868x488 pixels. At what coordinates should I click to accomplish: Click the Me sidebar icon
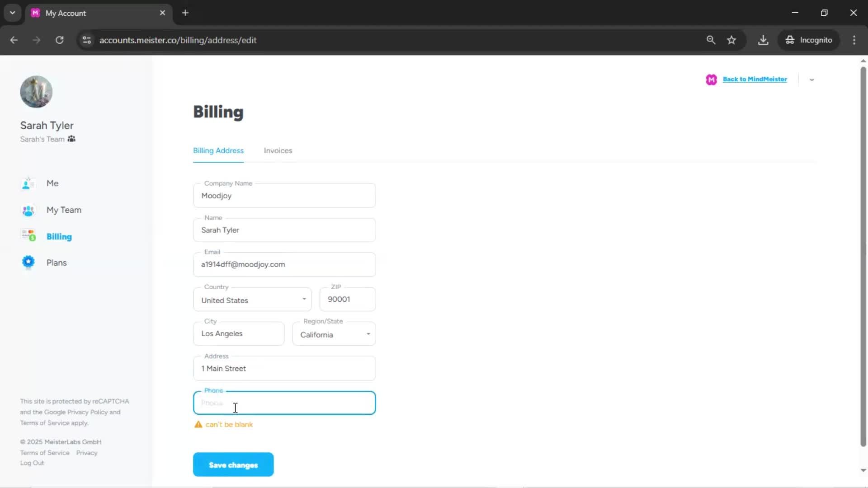coord(28,183)
